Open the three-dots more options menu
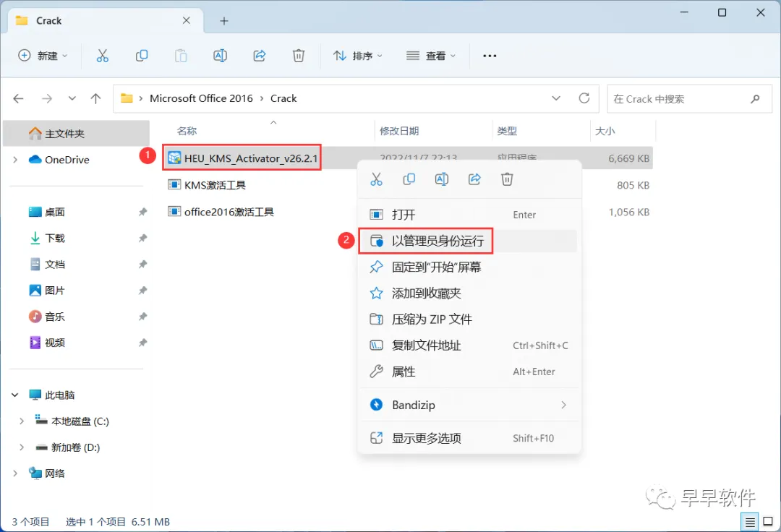 490,56
